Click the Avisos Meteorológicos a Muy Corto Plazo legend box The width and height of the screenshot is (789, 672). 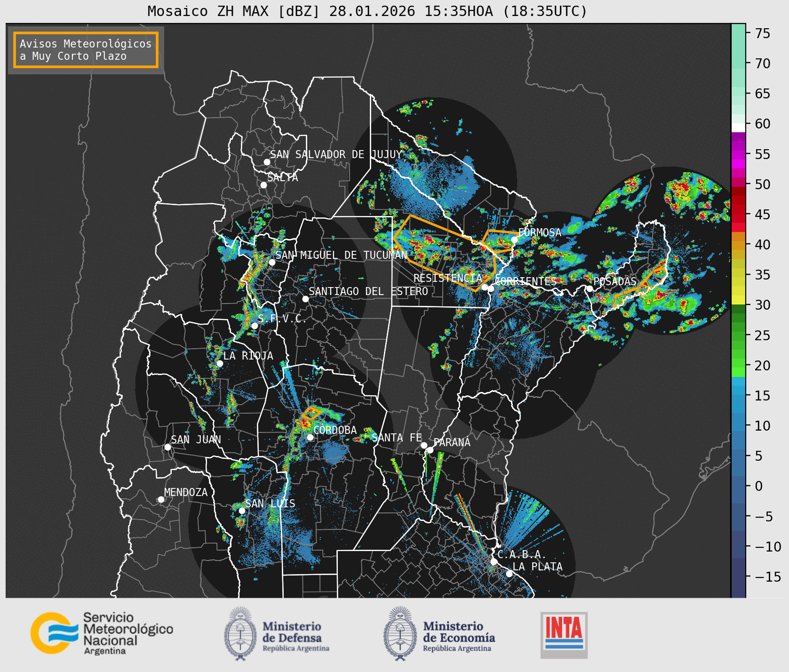coord(86,50)
